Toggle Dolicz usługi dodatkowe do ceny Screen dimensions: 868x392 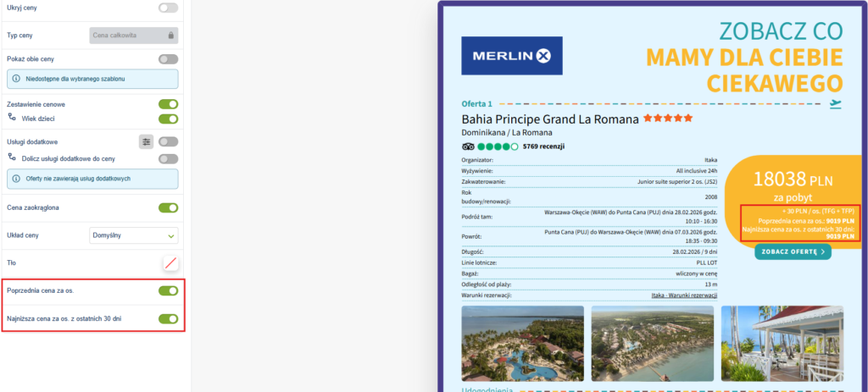169,158
